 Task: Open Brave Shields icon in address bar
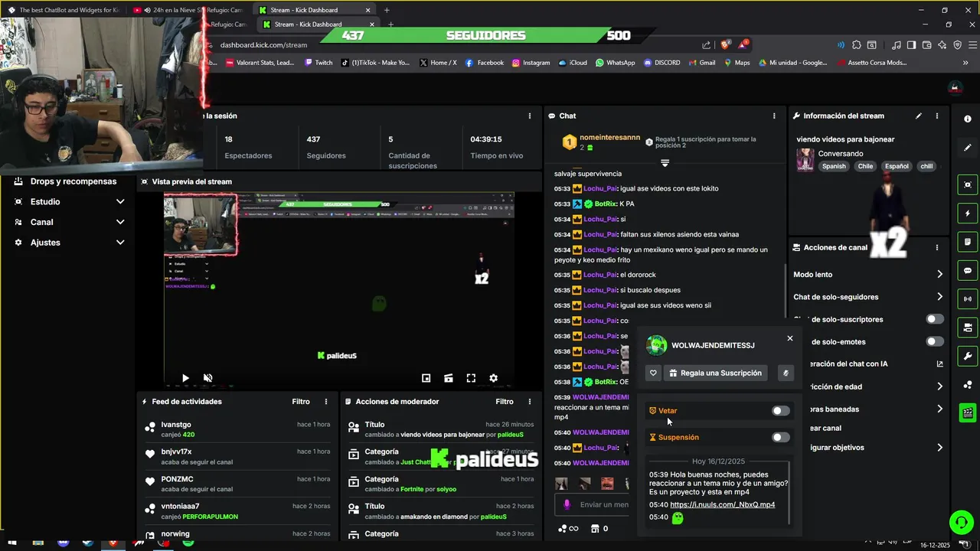click(x=726, y=44)
